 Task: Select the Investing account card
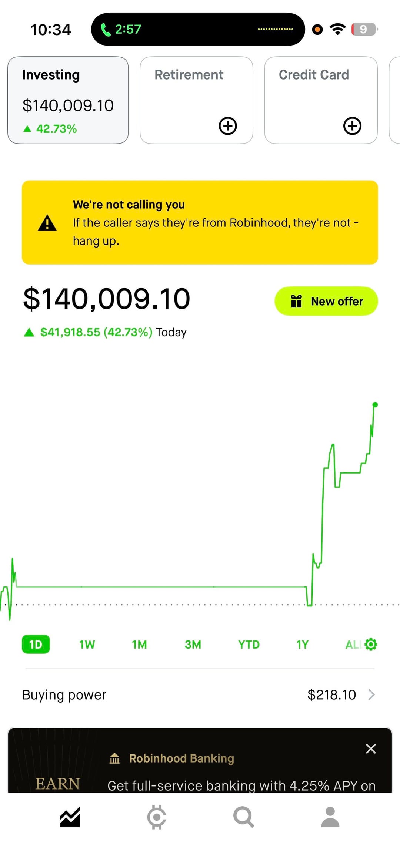68,100
